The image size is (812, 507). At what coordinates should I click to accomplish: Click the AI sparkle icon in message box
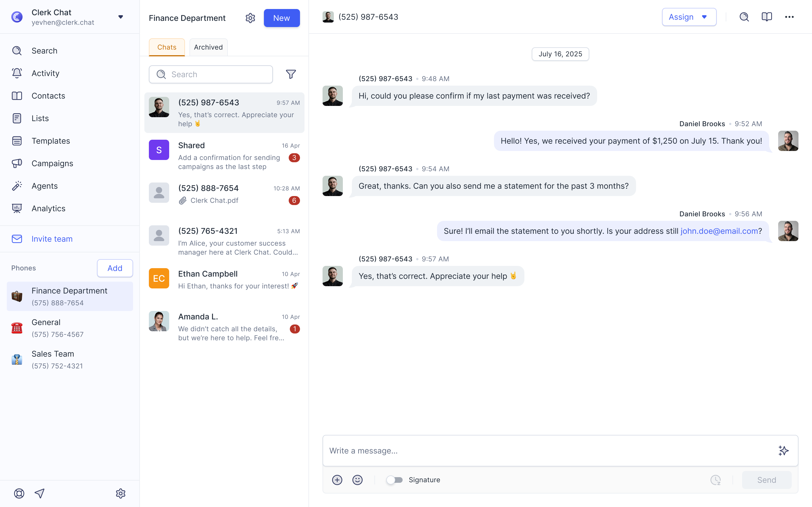point(783,450)
